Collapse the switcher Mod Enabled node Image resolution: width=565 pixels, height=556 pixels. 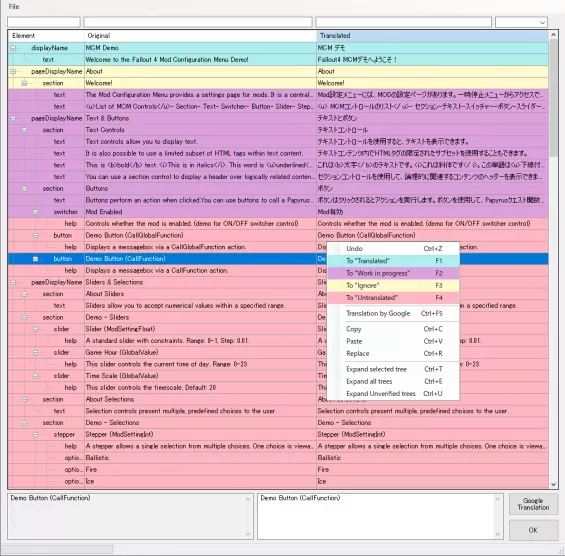[x=35, y=212]
